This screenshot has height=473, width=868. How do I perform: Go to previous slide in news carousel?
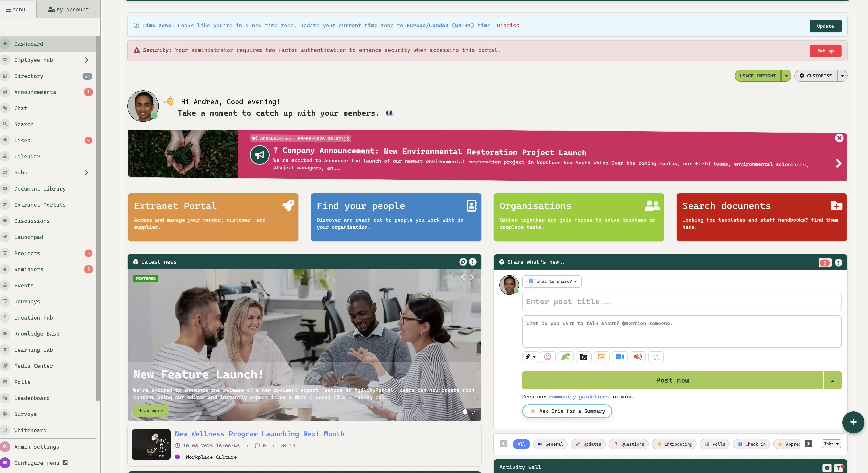(463, 277)
